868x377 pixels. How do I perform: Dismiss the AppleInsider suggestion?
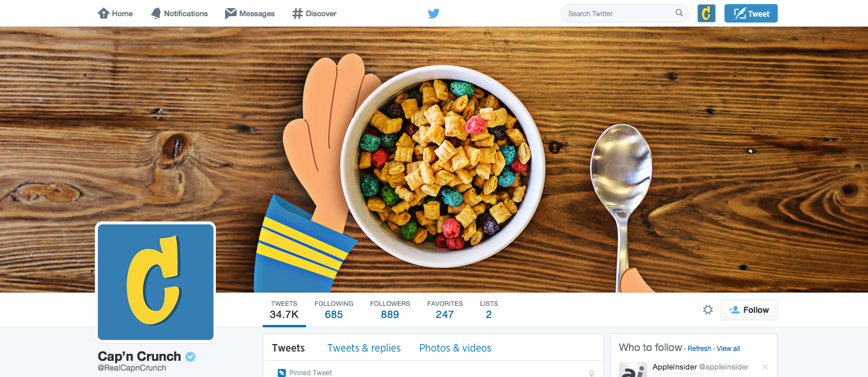tap(765, 367)
